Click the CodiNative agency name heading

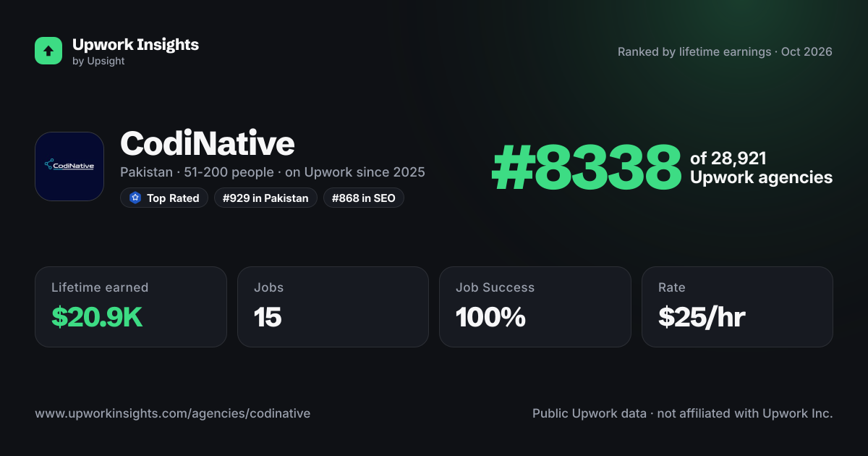point(208,143)
